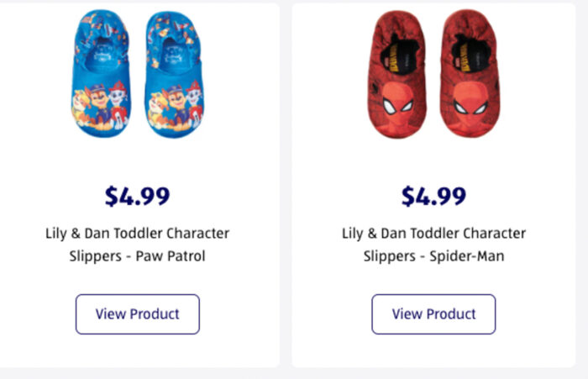
Task: Click the Spider-Man mask on the left slipper
Action: click(397, 107)
